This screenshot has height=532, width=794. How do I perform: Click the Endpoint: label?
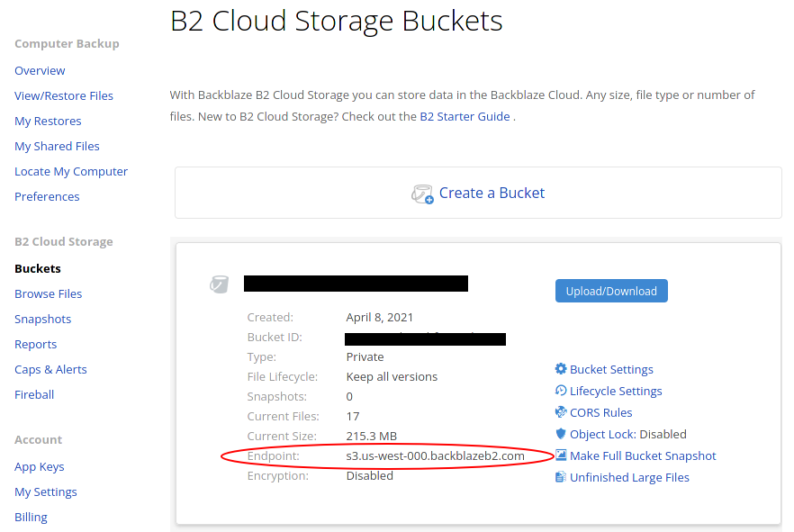pos(273,456)
